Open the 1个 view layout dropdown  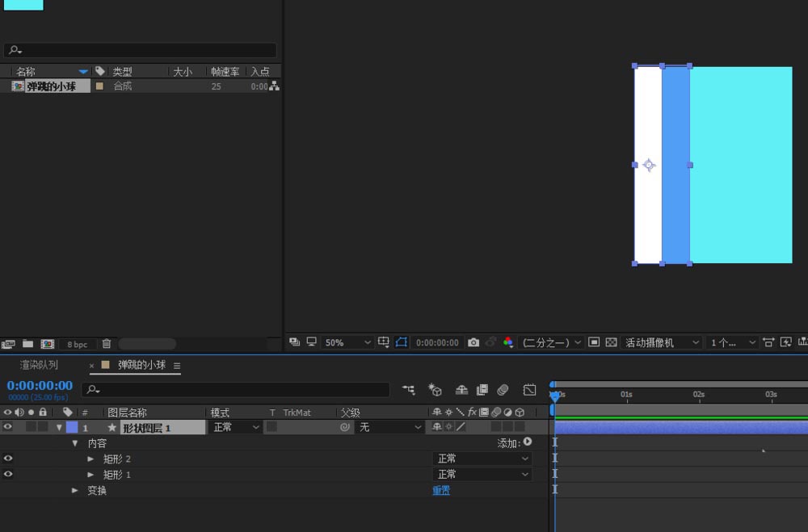[732, 342]
